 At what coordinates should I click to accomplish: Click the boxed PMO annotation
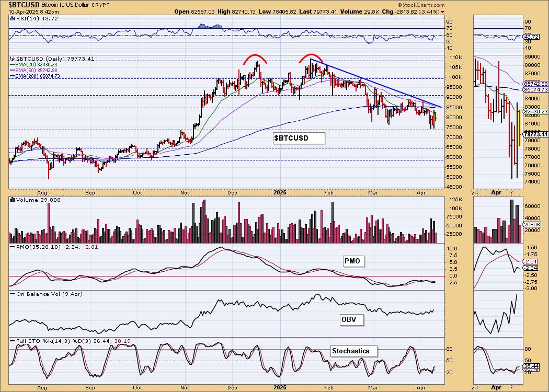[353, 261]
